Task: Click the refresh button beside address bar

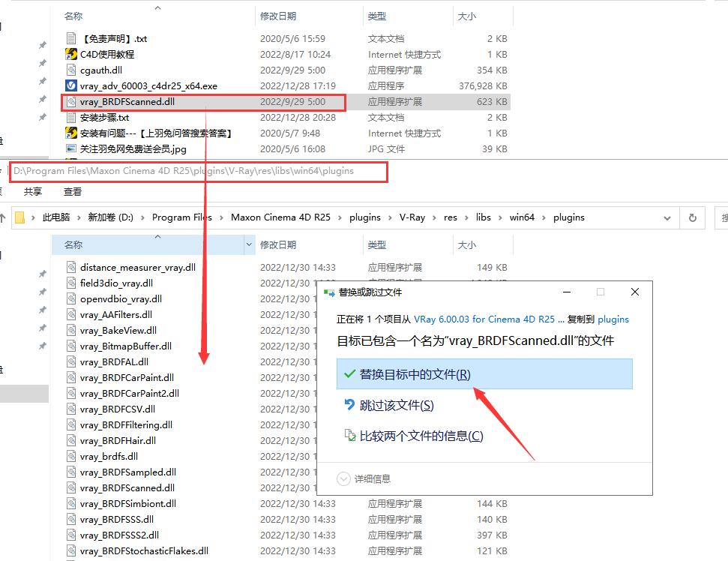Action: 692,217
